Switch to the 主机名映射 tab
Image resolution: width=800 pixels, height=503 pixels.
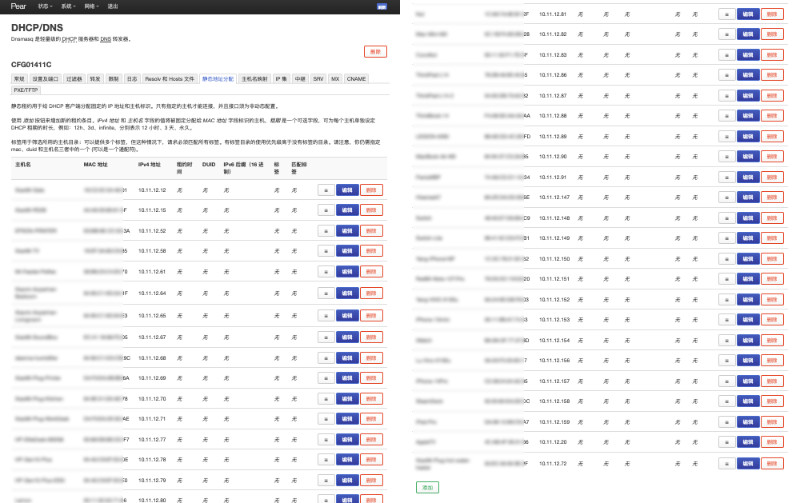255,79
